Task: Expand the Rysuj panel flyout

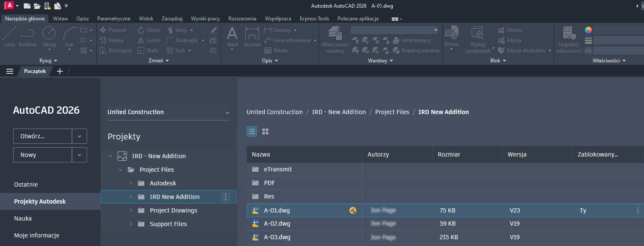Action: 48,61
